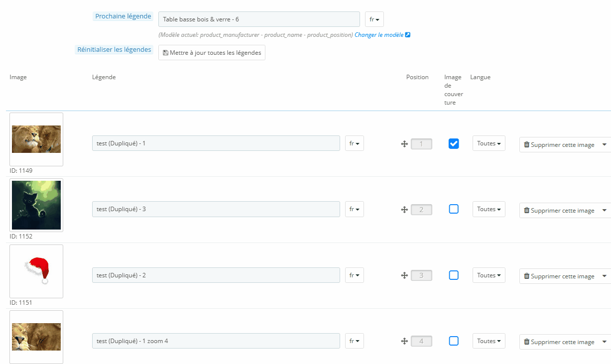Set image ID 1152 as cover image

pyautogui.click(x=454, y=209)
